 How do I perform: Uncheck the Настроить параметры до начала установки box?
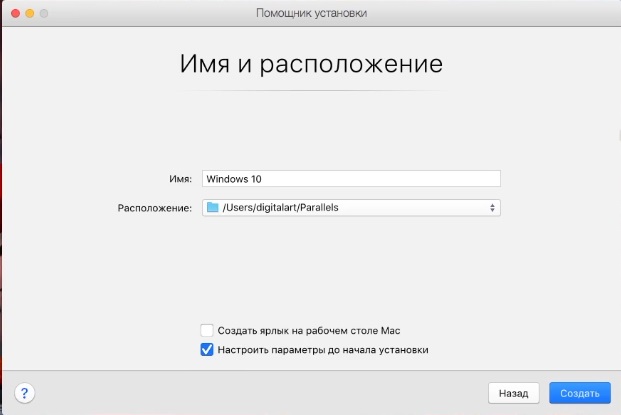click(207, 349)
